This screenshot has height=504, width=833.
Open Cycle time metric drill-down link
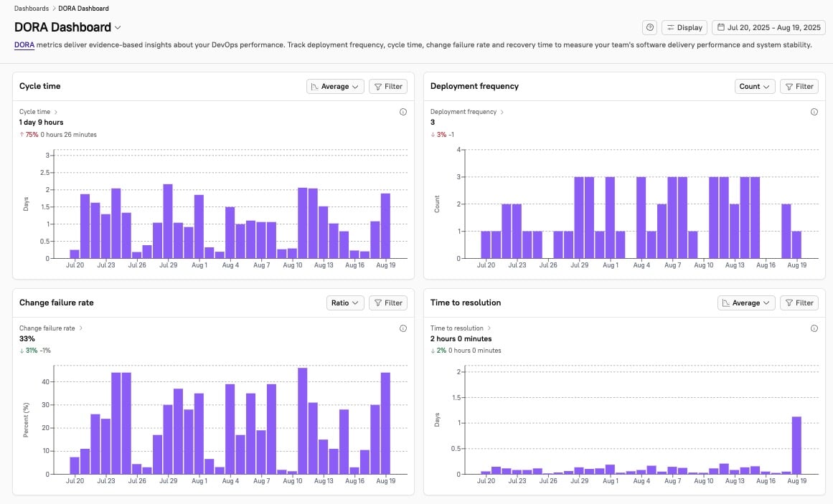[38, 112]
